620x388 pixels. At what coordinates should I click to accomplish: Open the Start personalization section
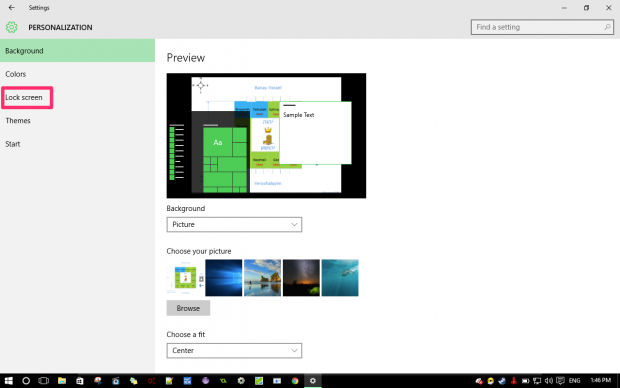coord(78,144)
